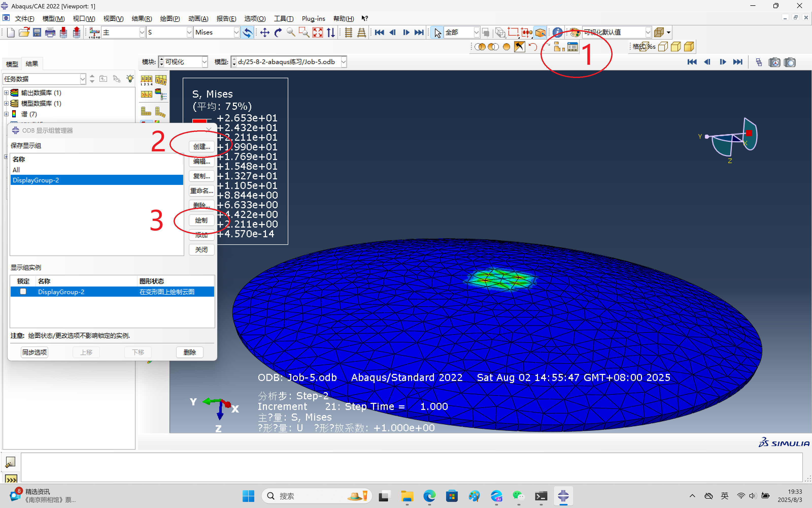Click the new model database icon
The width and height of the screenshot is (812, 508).
point(10,33)
